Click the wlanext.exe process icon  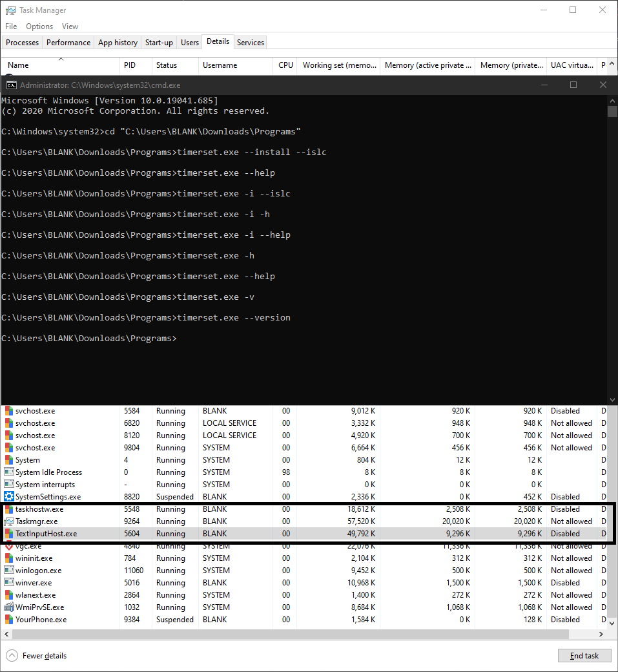(8, 595)
